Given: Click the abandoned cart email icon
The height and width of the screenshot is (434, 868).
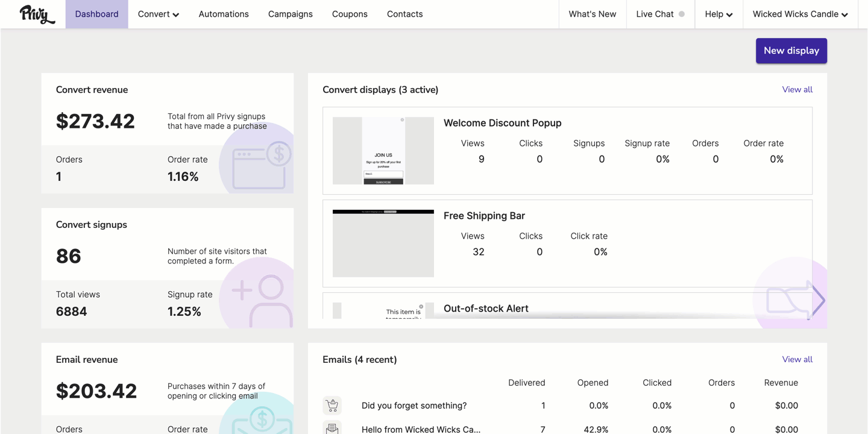Looking at the screenshot, I should click(x=332, y=406).
